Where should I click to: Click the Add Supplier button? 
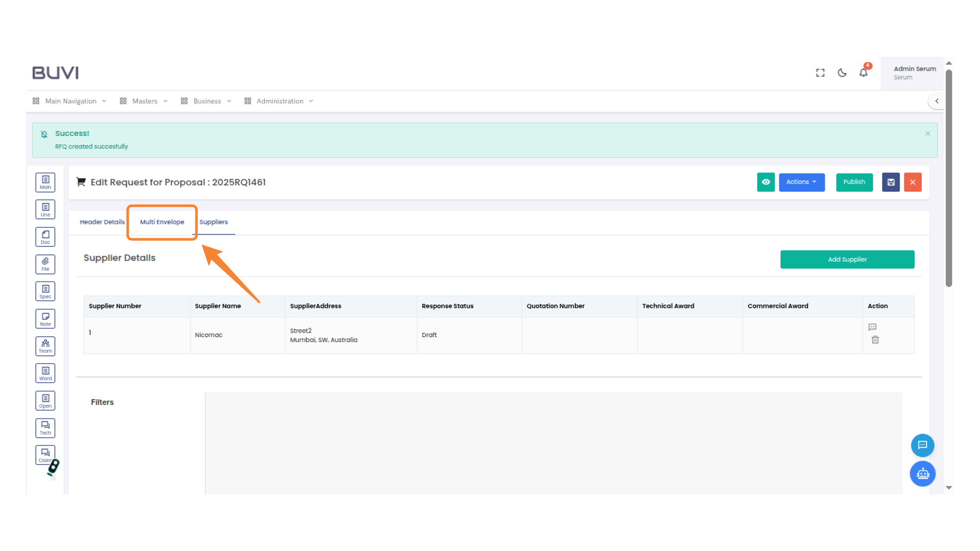click(x=847, y=259)
